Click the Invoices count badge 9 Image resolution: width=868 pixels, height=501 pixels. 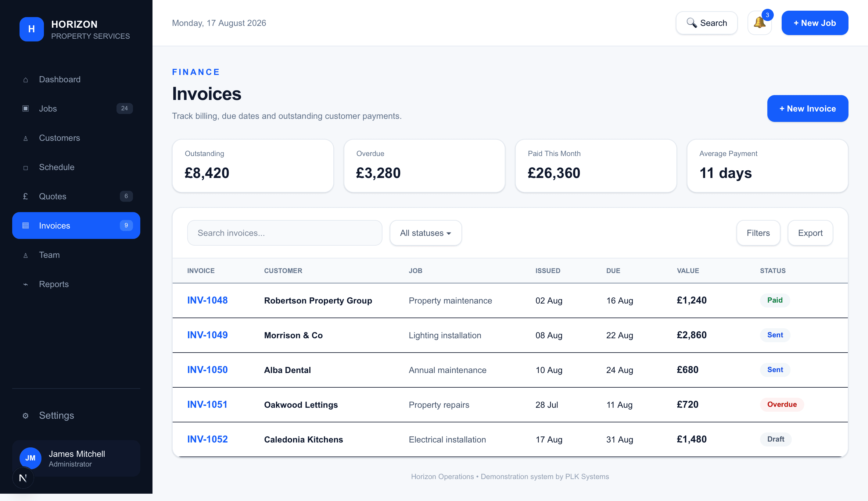[x=126, y=226]
